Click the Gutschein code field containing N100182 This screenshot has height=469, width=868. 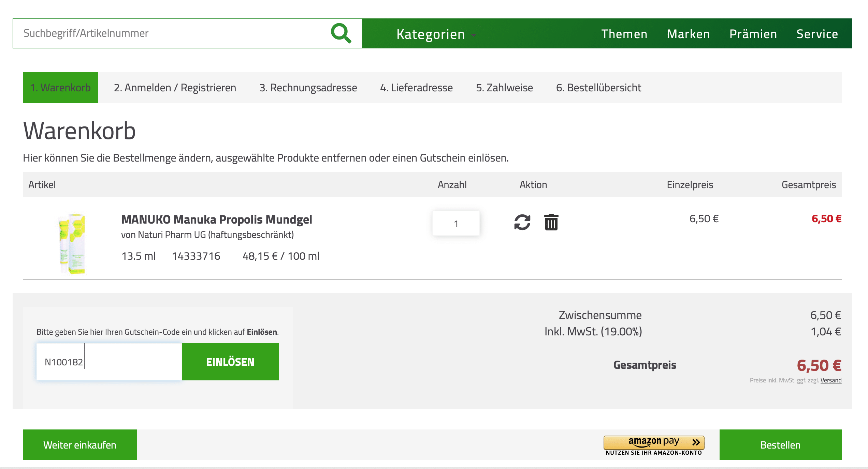[x=109, y=362]
